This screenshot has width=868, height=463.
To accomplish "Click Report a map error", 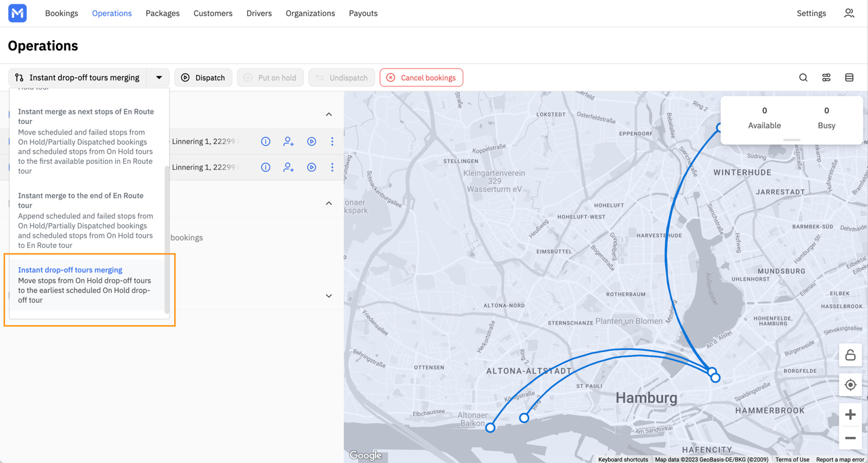I will point(840,459).
